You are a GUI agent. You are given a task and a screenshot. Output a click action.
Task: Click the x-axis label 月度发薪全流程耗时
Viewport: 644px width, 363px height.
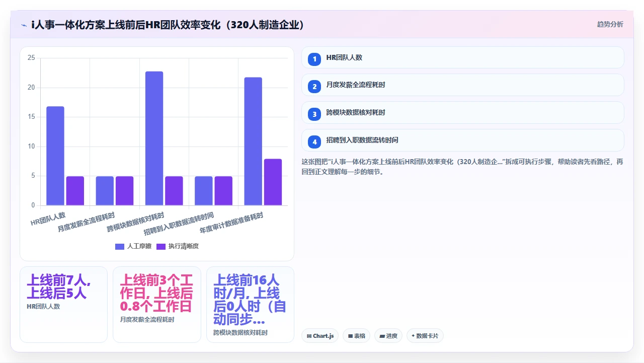86,223
